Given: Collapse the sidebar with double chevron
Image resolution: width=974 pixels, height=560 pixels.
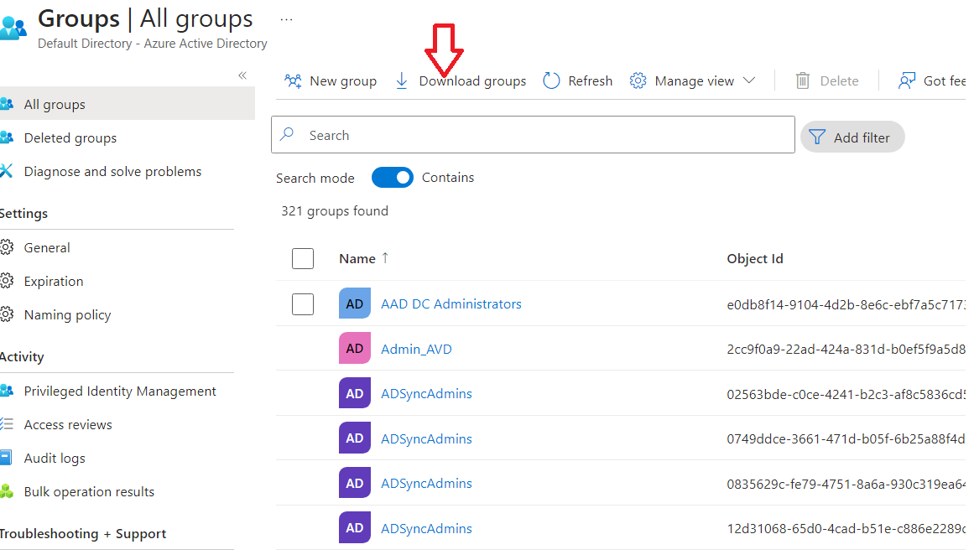Looking at the screenshot, I should tap(242, 75).
